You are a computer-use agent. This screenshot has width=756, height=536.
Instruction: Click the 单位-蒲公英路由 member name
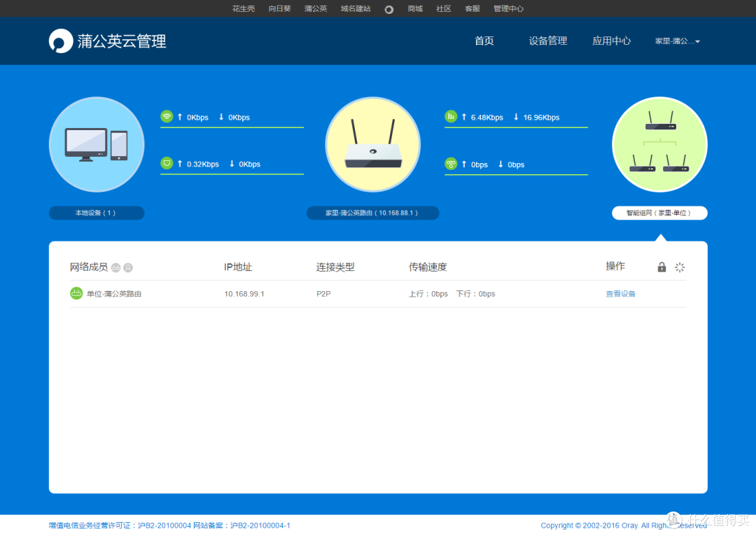coord(114,294)
